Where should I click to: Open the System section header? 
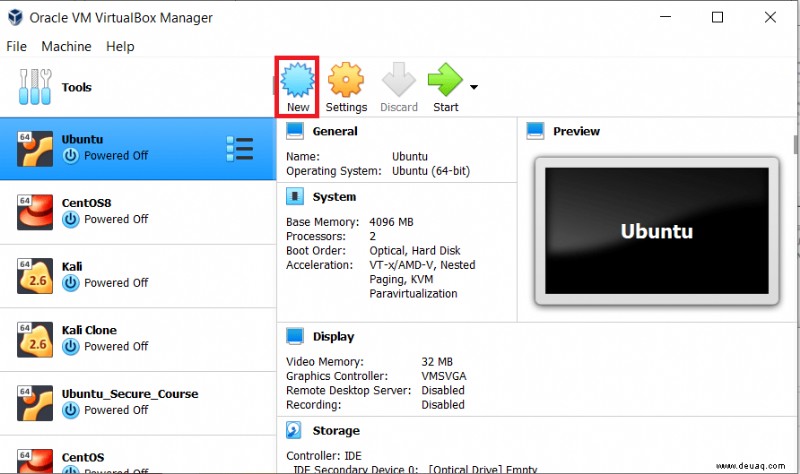click(x=334, y=197)
